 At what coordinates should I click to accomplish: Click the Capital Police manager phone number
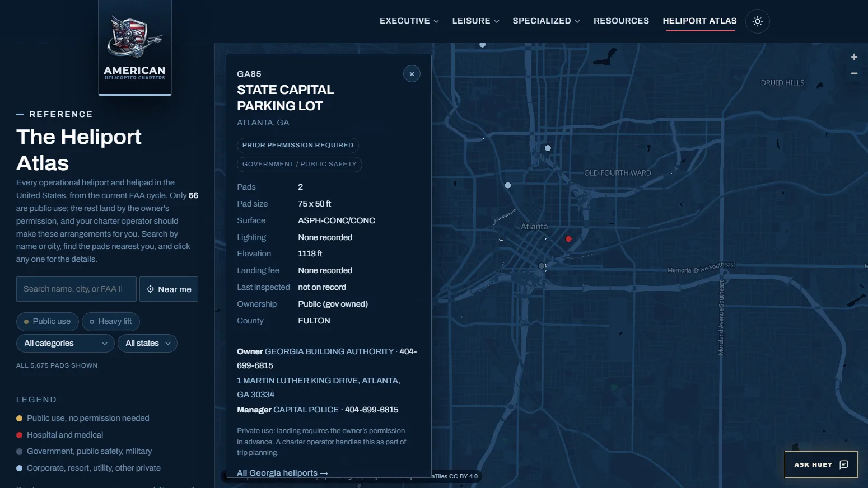click(x=372, y=410)
